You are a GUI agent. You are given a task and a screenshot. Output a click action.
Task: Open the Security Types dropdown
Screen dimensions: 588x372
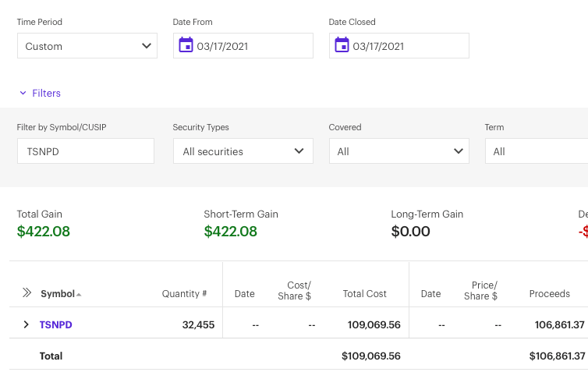[243, 151]
